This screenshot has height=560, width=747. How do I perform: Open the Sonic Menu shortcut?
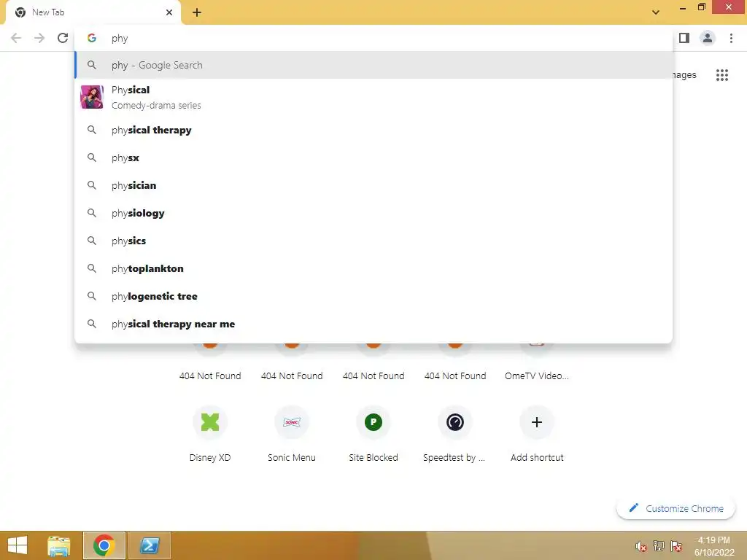click(292, 433)
